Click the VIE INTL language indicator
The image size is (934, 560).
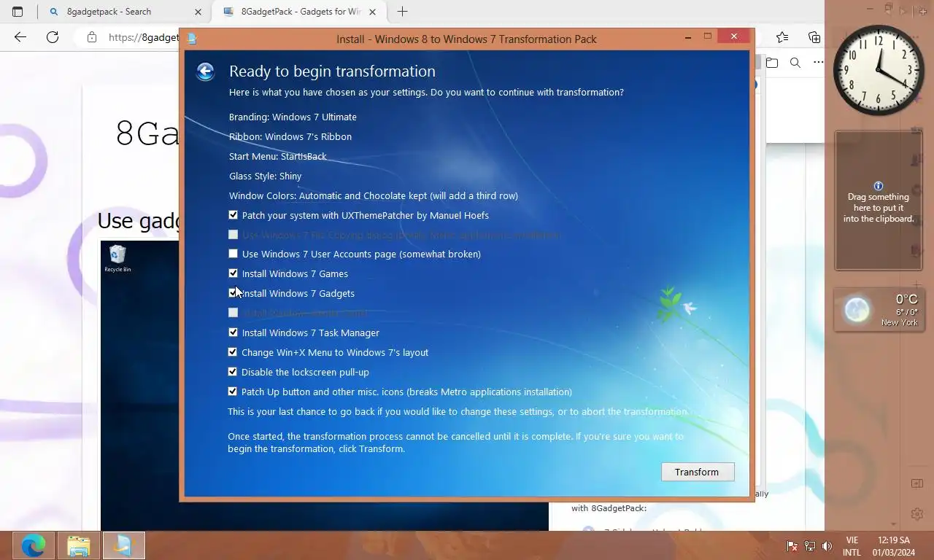[x=852, y=546]
